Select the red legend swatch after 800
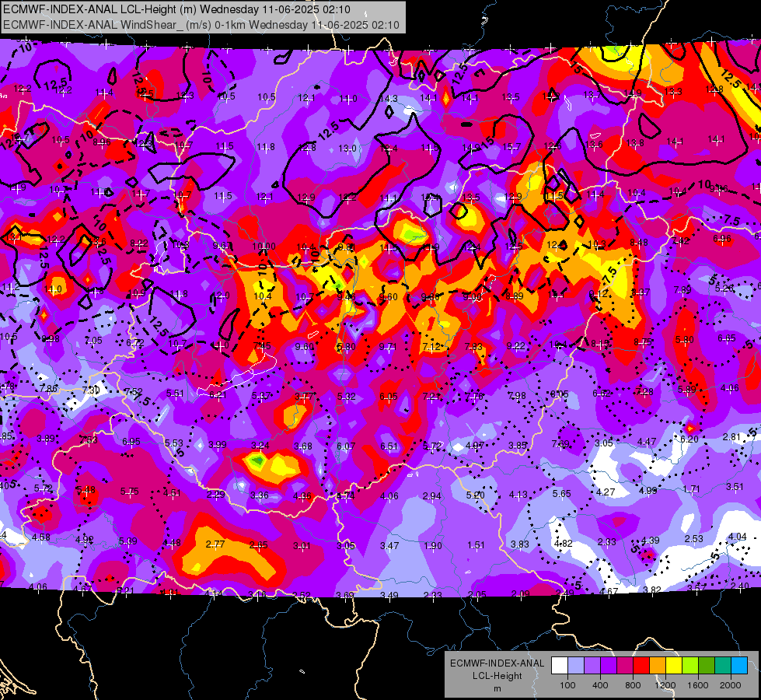Viewport: 761px width, 700px height. coord(641,666)
